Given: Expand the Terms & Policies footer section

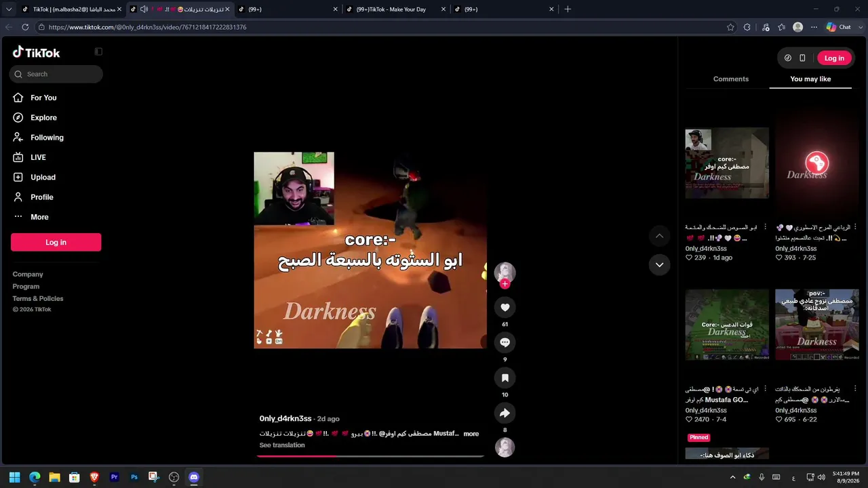Looking at the screenshot, I should pyautogui.click(x=38, y=299).
